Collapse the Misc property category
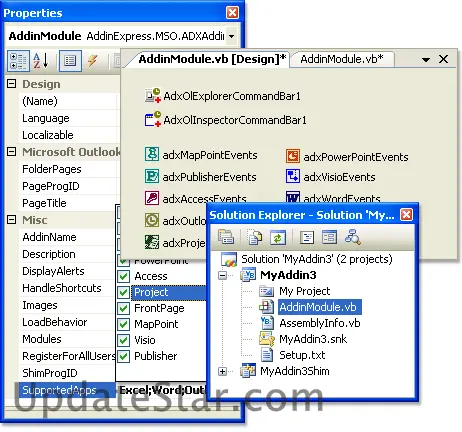The height and width of the screenshot is (432, 462). pyautogui.click(x=12, y=220)
